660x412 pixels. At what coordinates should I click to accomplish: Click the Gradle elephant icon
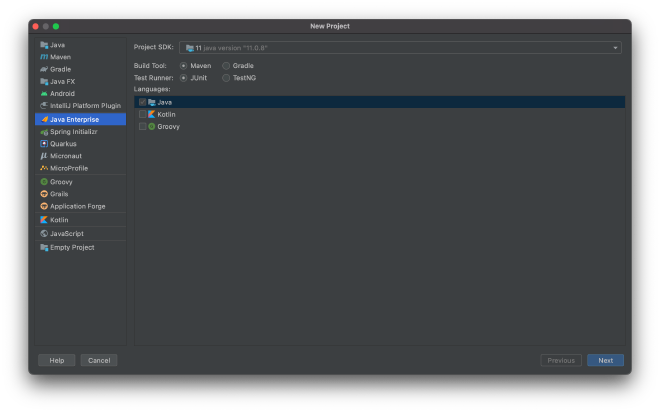click(44, 69)
